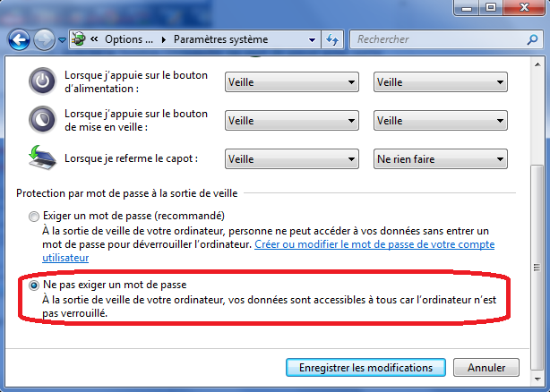Open second dropdown for sleep button action
Viewport: 550px width, 392px height.
pos(441,121)
